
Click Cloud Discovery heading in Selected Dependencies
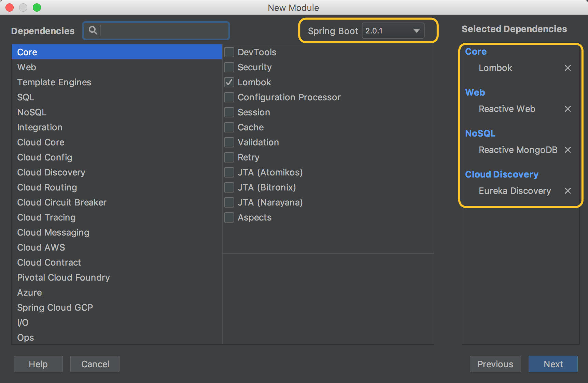pos(502,174)
